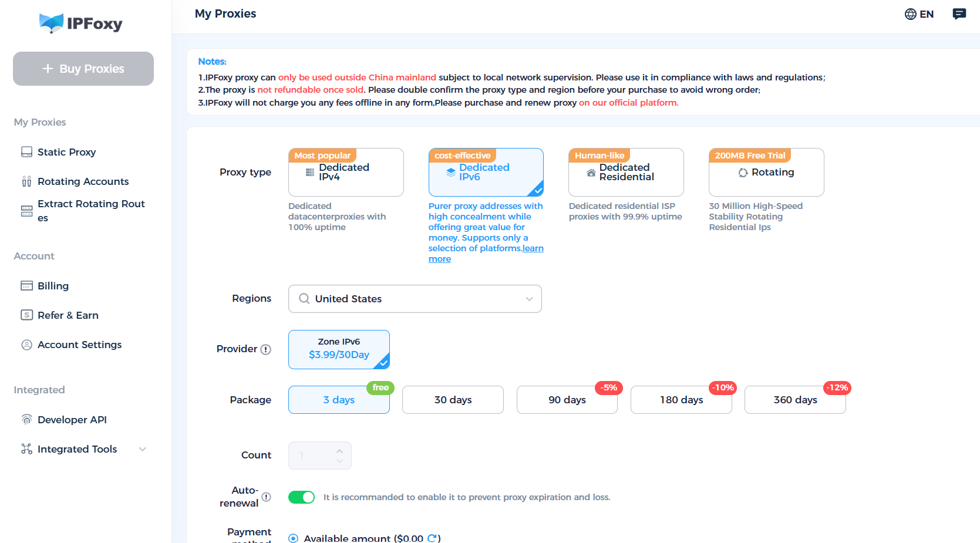The image size is (980, 543).
Task: Click the IPFoxy logo
Action: (x=81, y=23)
